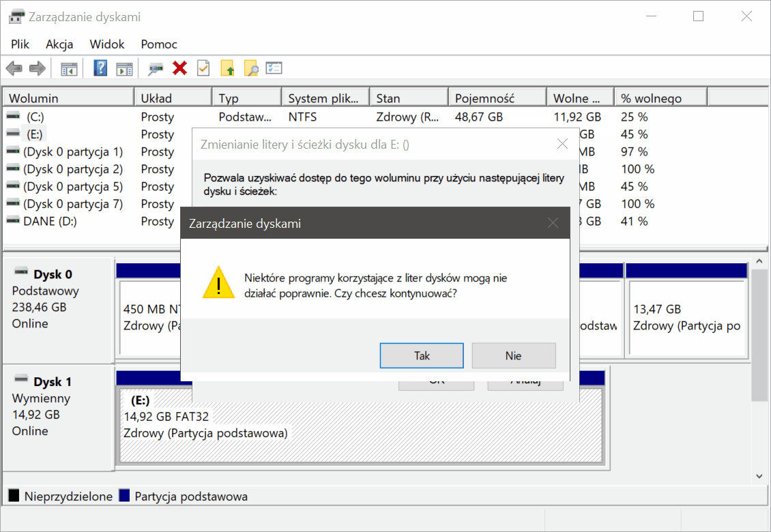Toggle the action pane toolbar icon
The height and width of the screenshot is (532, 771).
coord(123,68)
